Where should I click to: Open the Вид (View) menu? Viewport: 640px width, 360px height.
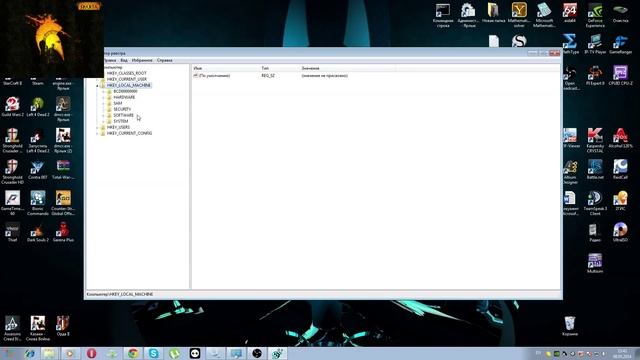pos(124,60)
